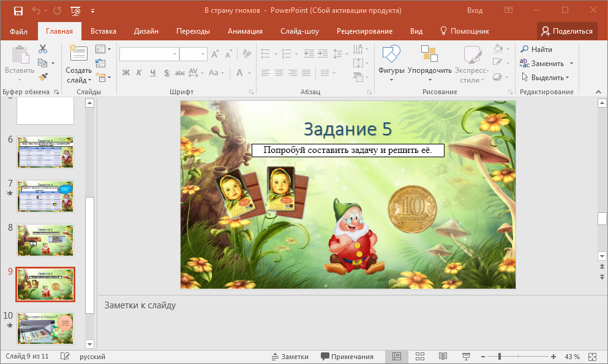Screen dimensions: 608x364
Task: Switch to Дизайн tab
Action: click(x=146, y=31)
